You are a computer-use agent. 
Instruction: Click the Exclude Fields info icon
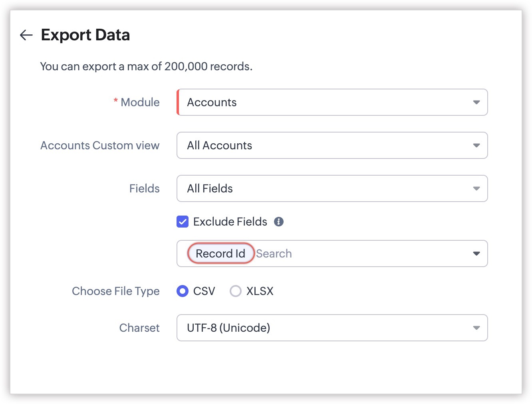pyautogui.click(x=279, y=222)
